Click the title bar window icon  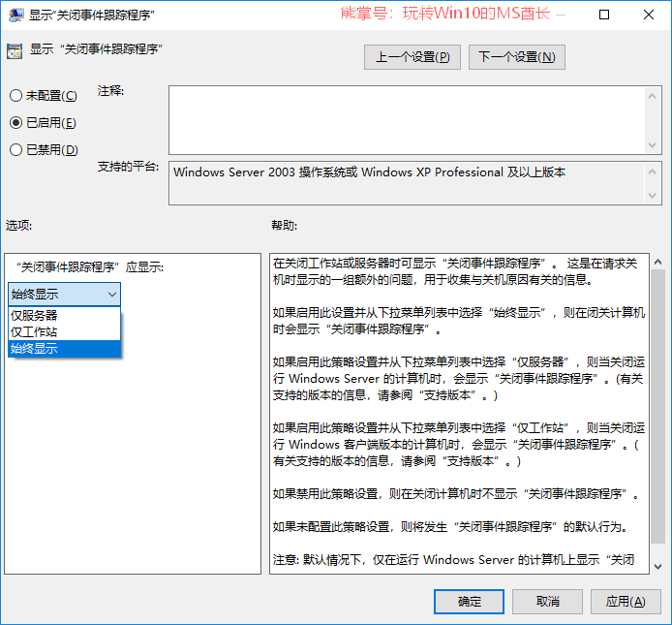tap(15, 15)
